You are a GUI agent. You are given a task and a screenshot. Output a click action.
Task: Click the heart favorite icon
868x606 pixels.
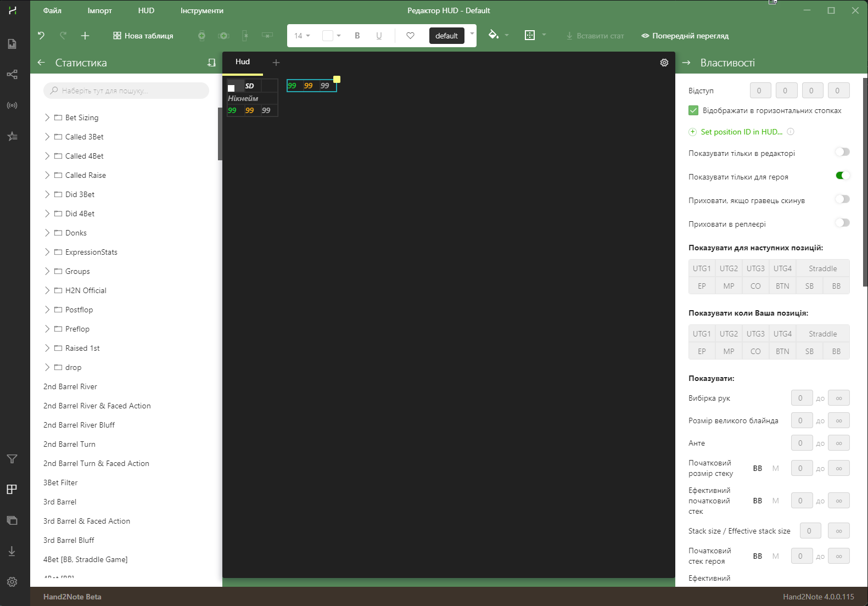click(410, 36)
